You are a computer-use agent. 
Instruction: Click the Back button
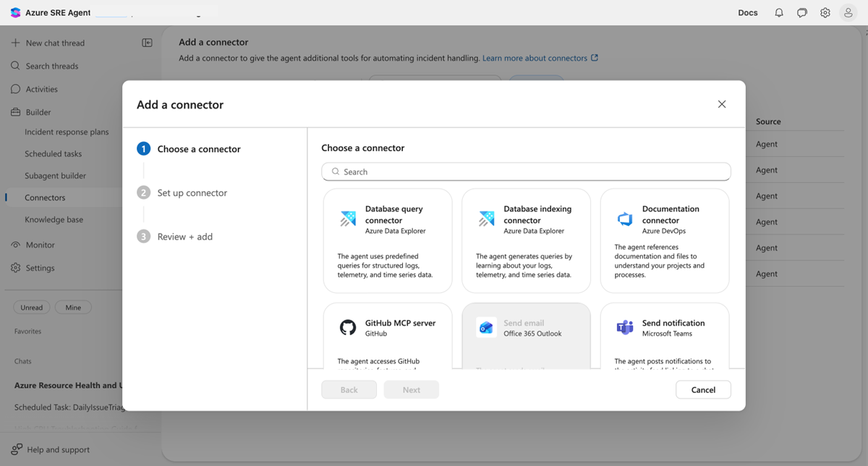(349, 390)
